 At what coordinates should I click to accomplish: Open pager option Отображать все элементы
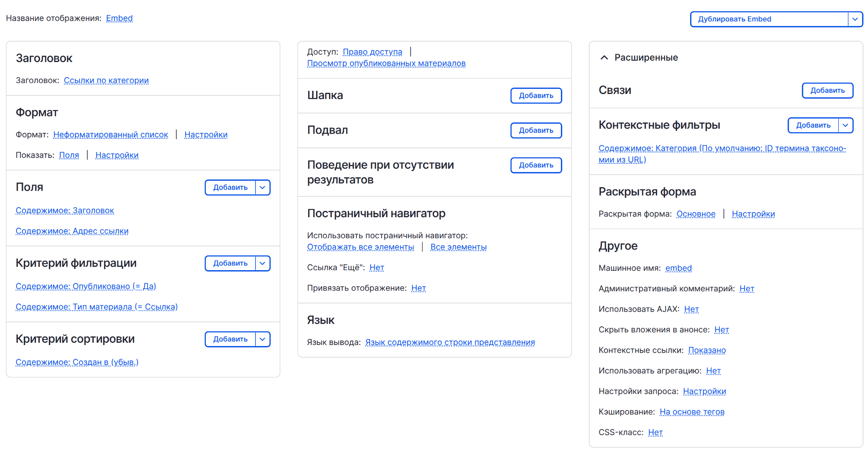coord(360,247)
